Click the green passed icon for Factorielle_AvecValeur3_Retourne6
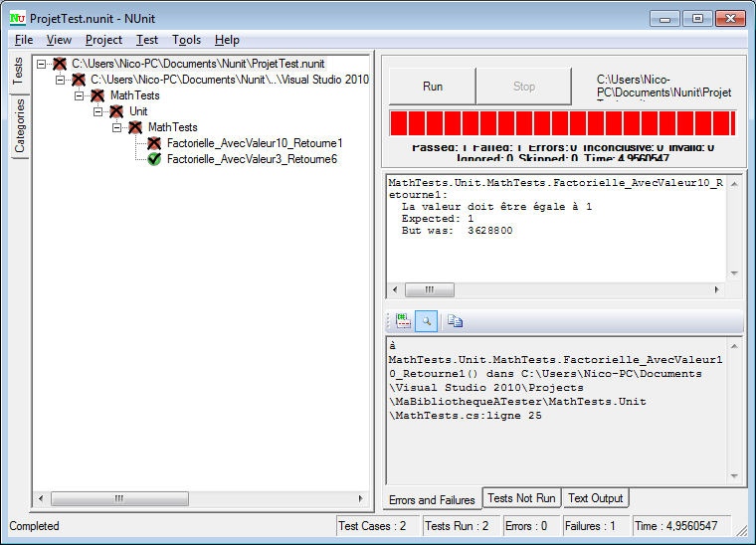This screenshot has width=756, height=545. [154, 159]
